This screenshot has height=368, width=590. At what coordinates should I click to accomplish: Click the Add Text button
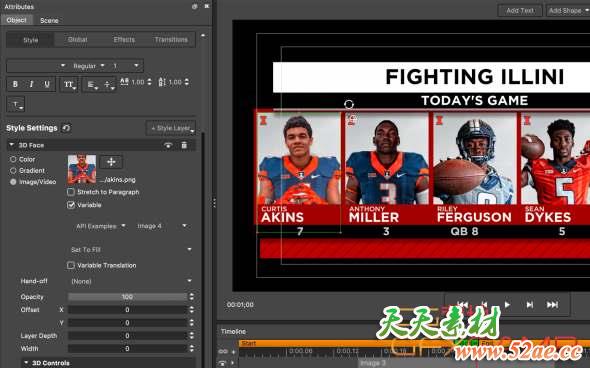[520, 11]
